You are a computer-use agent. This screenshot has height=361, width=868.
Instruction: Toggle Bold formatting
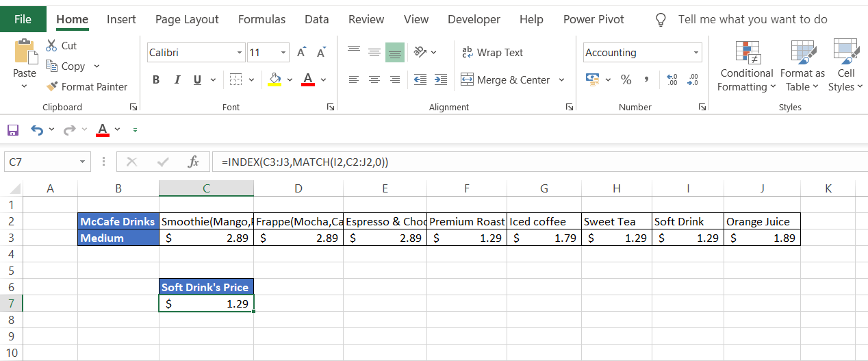[156, 80]
